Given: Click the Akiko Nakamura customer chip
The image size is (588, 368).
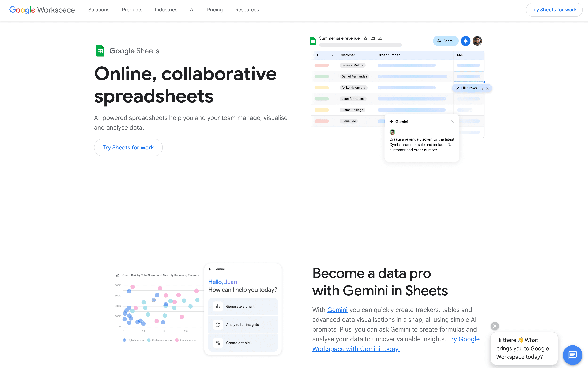Looking at the screenshot, I should (x=353, y=88).
